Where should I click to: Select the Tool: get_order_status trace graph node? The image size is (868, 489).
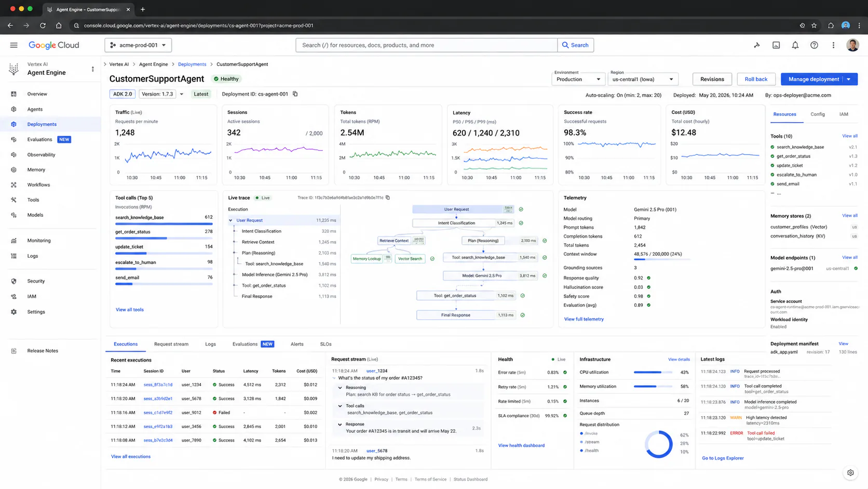pos(466,296)
